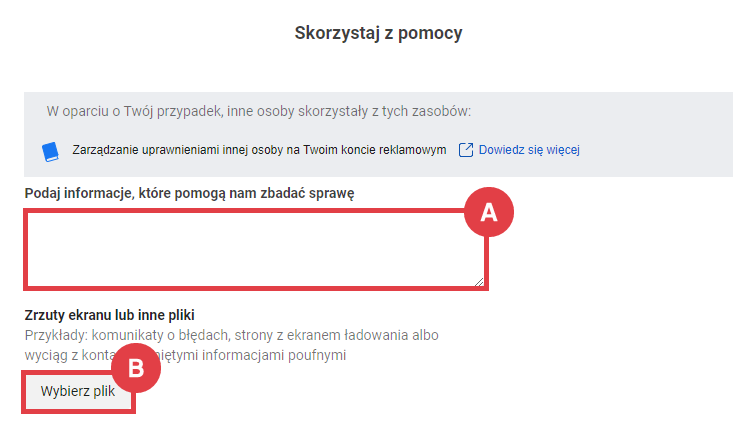Click the 'Skorzystaj z pomocy' heading

tap(378, 34)
